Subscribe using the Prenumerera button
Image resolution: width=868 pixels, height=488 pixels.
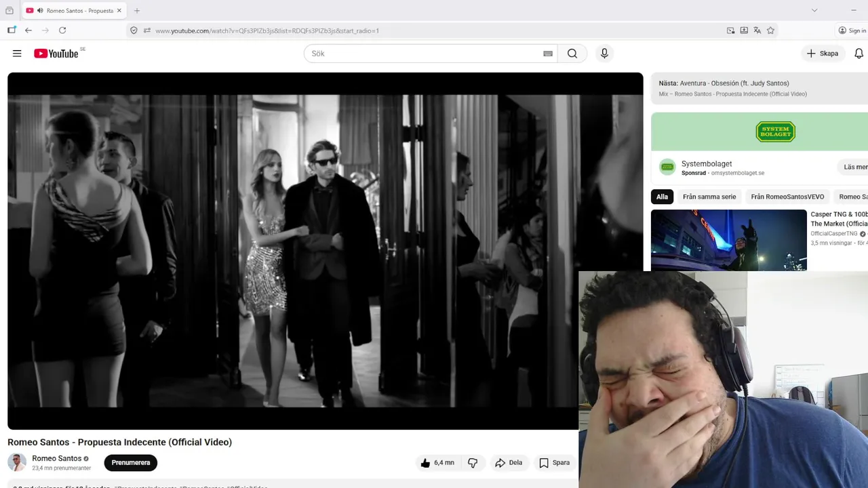(x=131, y=463)
